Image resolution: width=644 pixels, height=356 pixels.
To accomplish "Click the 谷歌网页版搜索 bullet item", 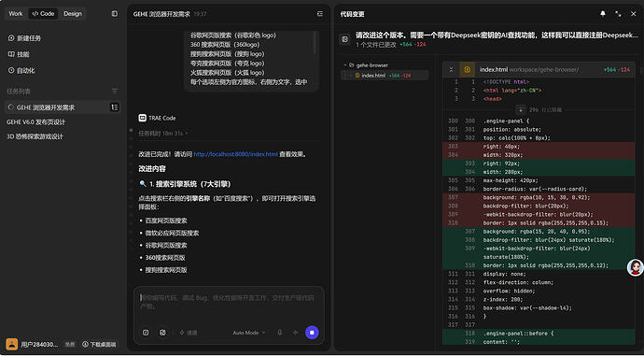I will (x=166, y=245).
